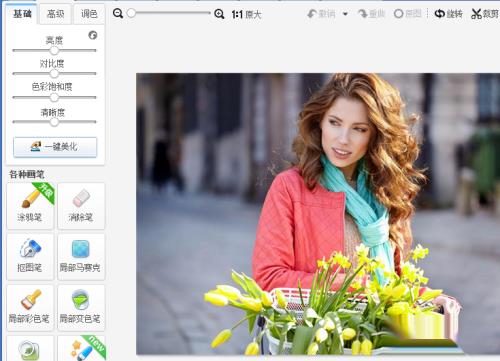The image size is (500, 361).
Task: Click the 色彩饱和度 saturation slider handle
Action: (54, 97)
